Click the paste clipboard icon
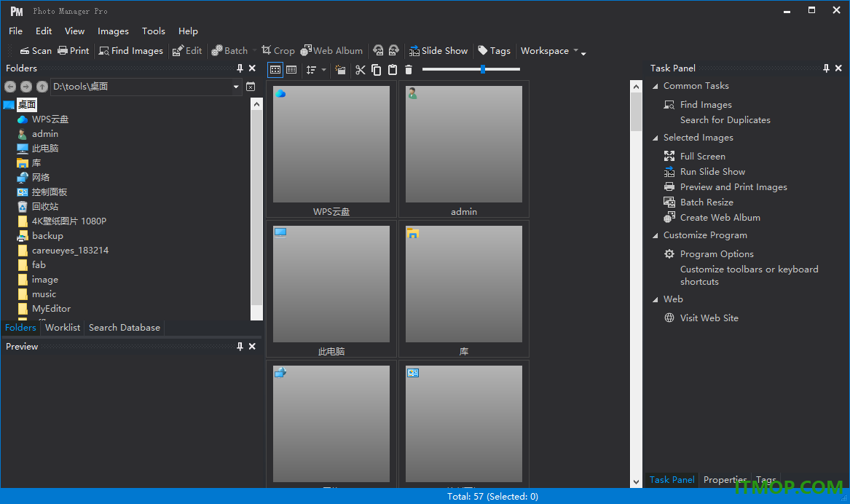Screen dimensions: 850x504 (x=393, y=69)
